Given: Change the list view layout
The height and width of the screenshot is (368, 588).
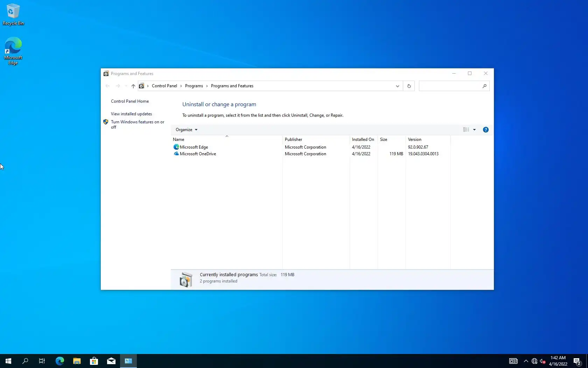Looking at the screenshot, I should click(466, 130).
